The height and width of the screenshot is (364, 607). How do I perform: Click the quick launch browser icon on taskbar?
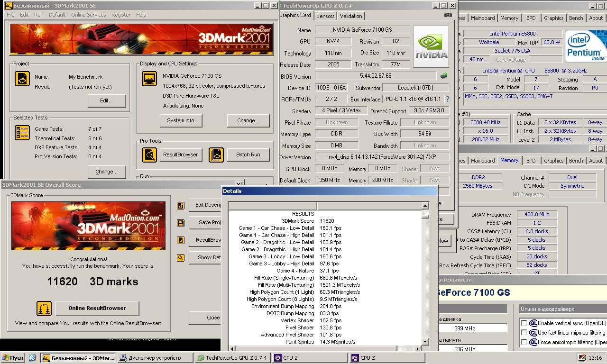coord(32,358)
